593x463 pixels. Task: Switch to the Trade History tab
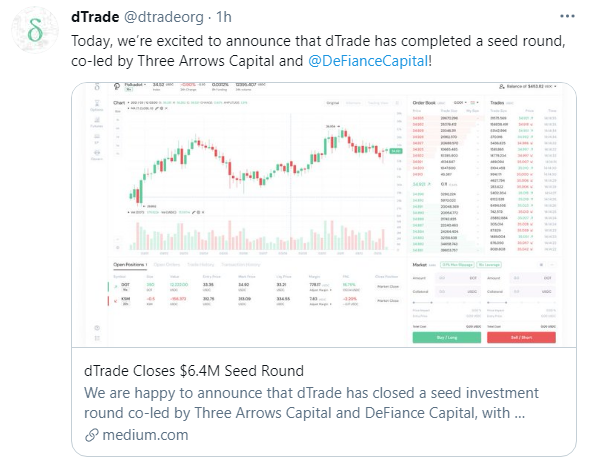click(x=200, y=264)
